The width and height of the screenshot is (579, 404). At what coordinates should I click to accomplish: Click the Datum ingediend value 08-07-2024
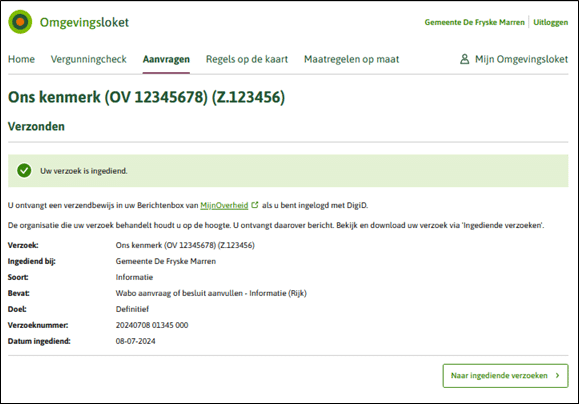point(136,341)
